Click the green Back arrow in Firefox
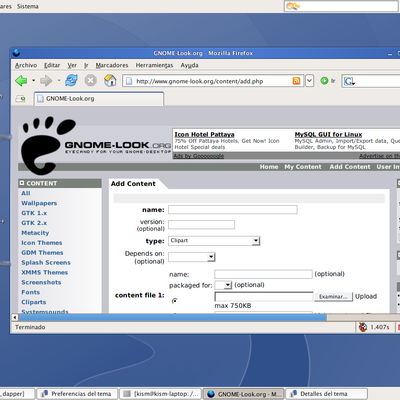 [21, 81]
